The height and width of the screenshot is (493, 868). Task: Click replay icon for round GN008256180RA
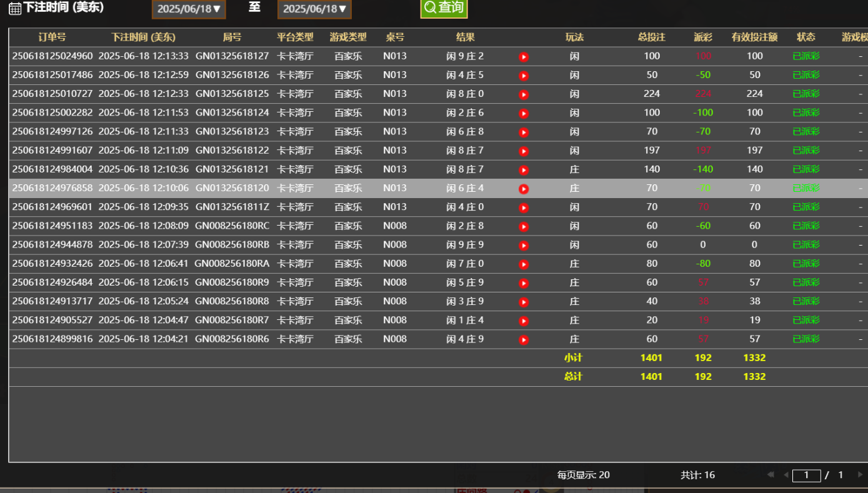524,264
